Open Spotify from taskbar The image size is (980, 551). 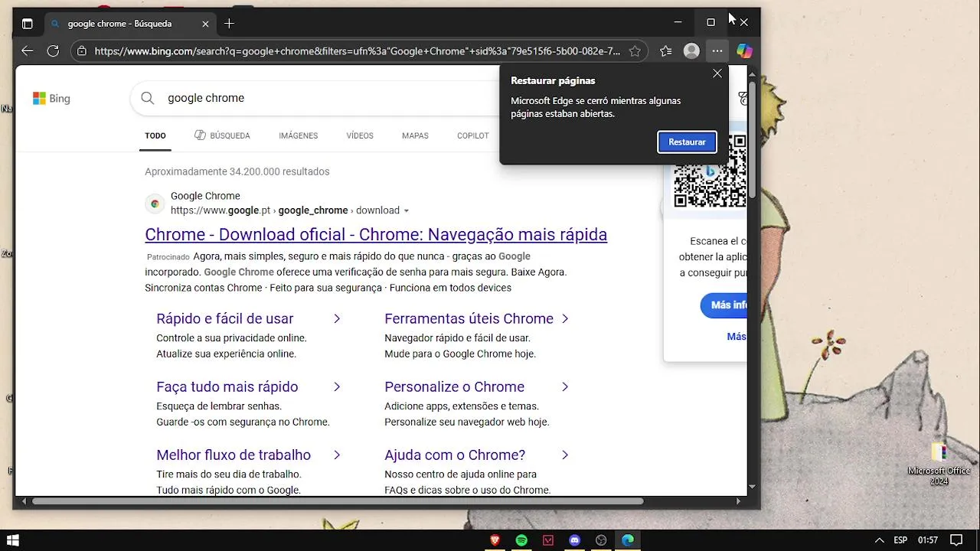tap(521, 540)
